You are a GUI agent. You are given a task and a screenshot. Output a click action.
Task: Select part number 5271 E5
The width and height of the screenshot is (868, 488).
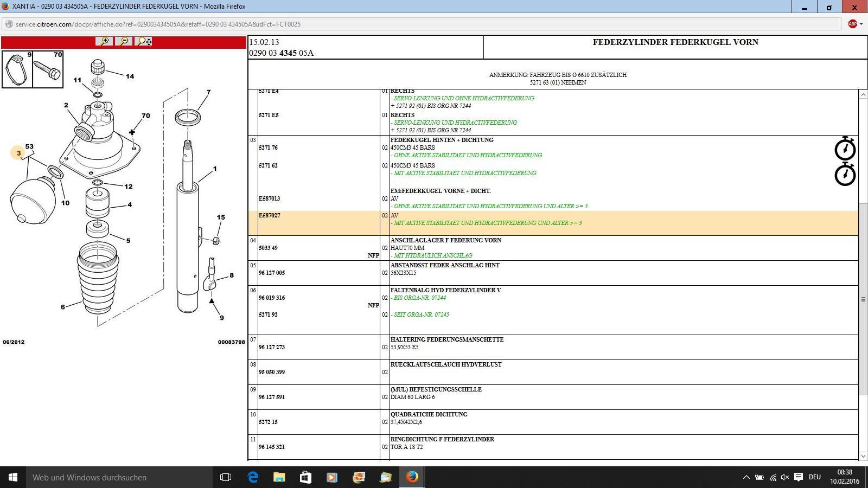coord(269,115)
